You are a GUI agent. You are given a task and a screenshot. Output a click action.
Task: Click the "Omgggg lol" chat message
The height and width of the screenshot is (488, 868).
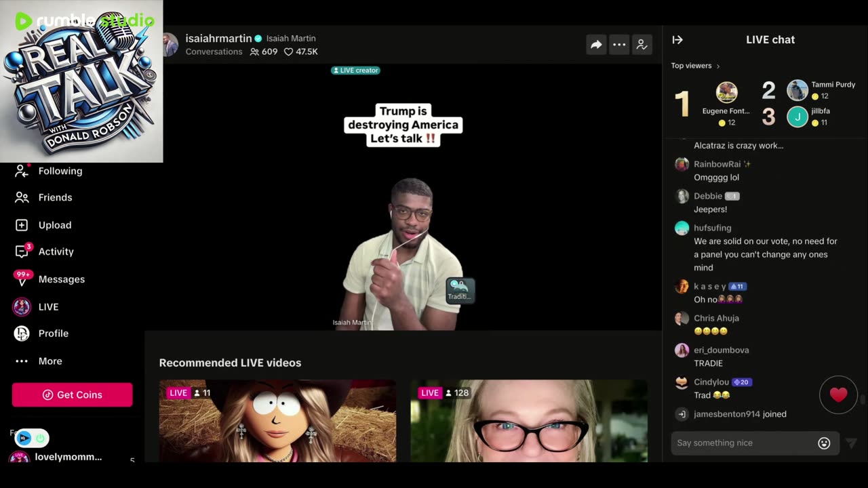[x=716, y=178]
